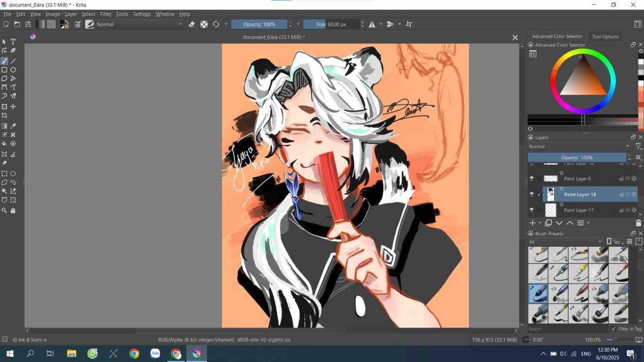Add a new paint layer with plus

click(x=533, y=223)
